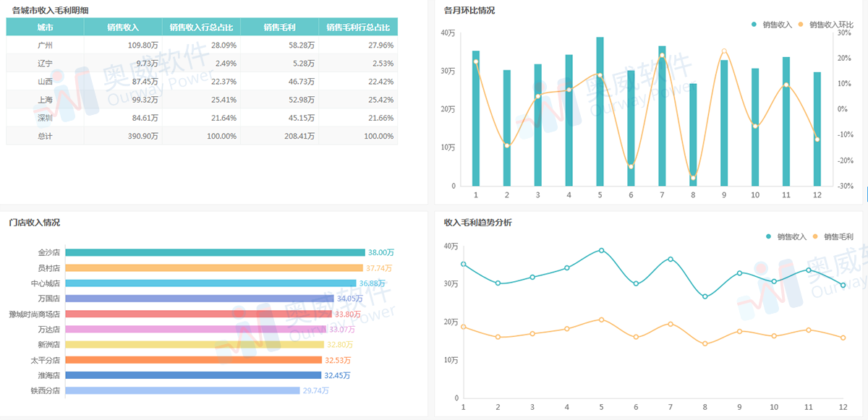Select the 广州 city cell
868x420 pixels.
tap(45, 45)
